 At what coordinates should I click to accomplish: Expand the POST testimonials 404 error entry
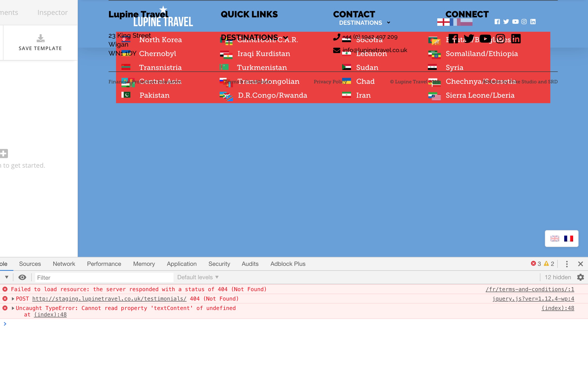[x=13, y=299]
